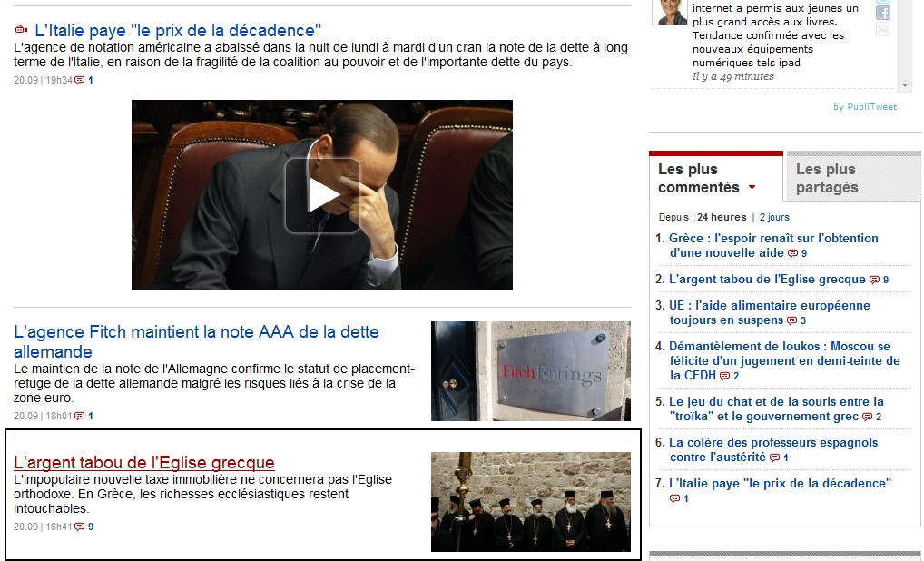Expand the red arrow on Les plus commentés
Viewport: 924px width, 561px height.
[752, 188]
